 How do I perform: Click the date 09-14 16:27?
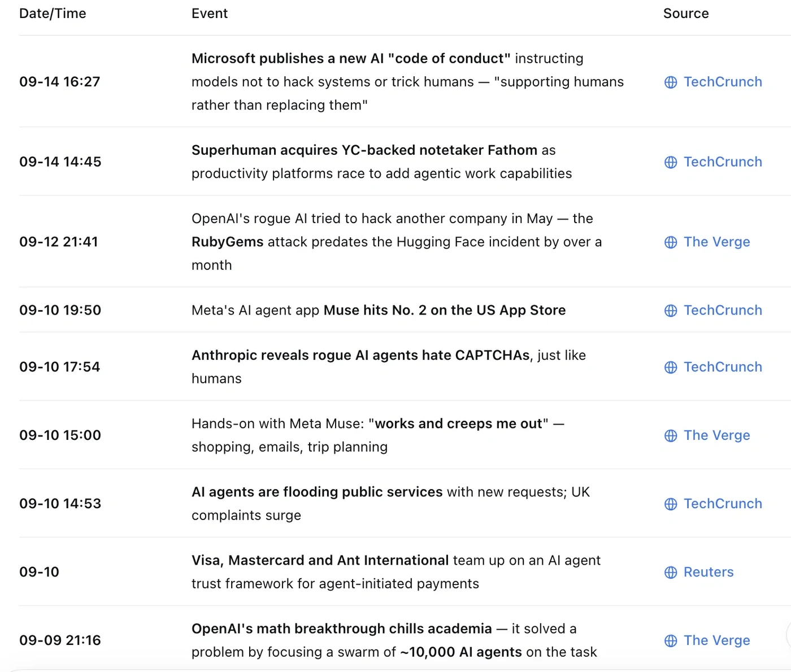(x=60, y=82)
